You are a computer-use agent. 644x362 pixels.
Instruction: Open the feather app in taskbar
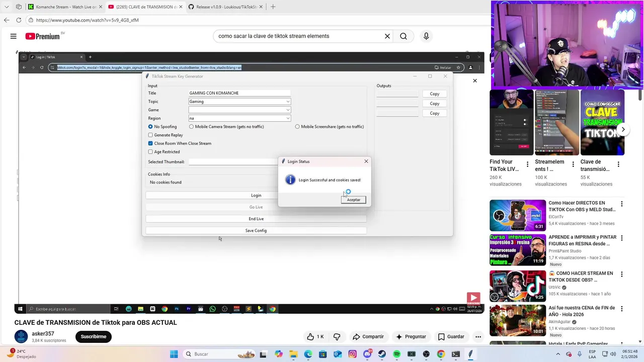point(470,354)
